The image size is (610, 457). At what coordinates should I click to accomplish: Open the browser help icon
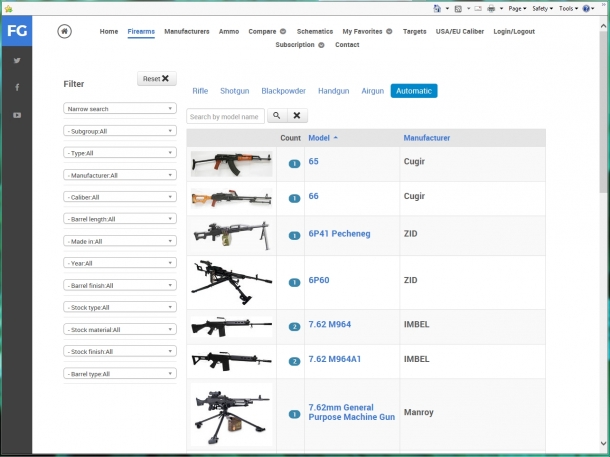pyautogui.click(x=586, y=9)
